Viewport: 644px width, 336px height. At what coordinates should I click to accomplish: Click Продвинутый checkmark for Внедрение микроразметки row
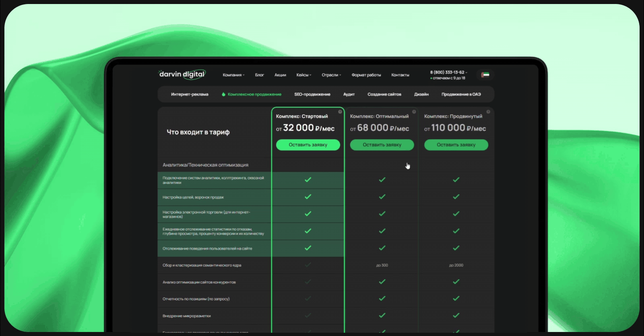456,316
